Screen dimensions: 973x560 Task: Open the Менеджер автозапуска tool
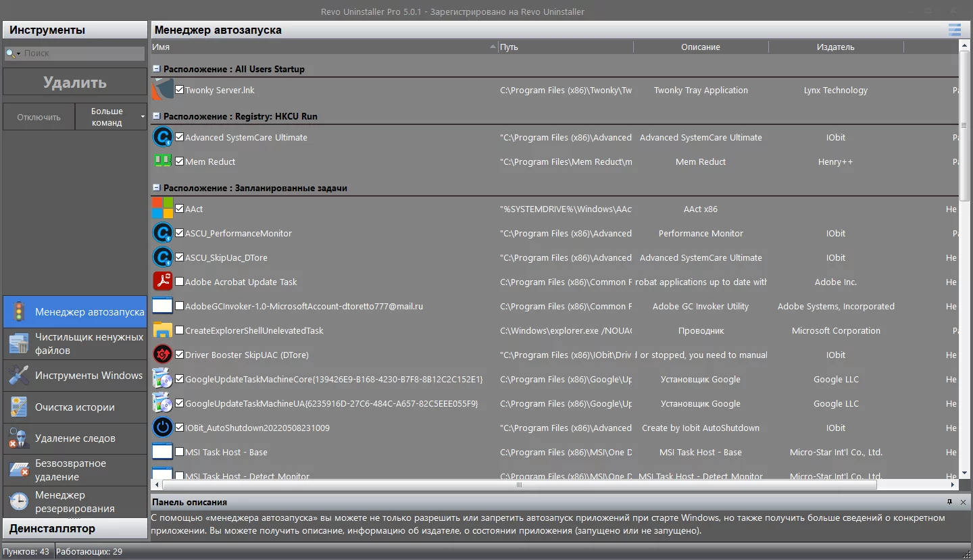point(75,312)
